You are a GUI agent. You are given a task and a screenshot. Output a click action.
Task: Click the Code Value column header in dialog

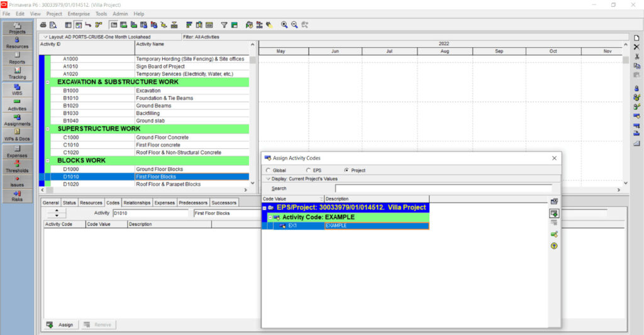pos(293,199)
